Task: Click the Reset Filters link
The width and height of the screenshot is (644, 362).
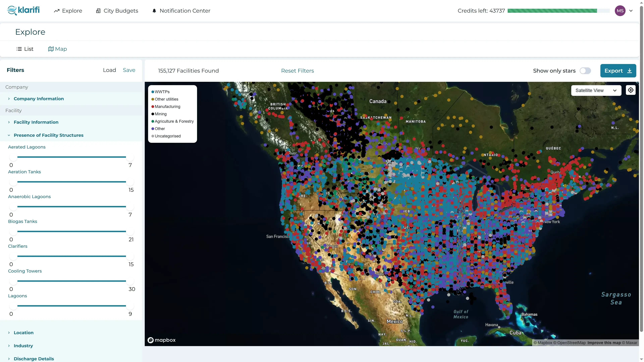Action: [x=298, y=71]
